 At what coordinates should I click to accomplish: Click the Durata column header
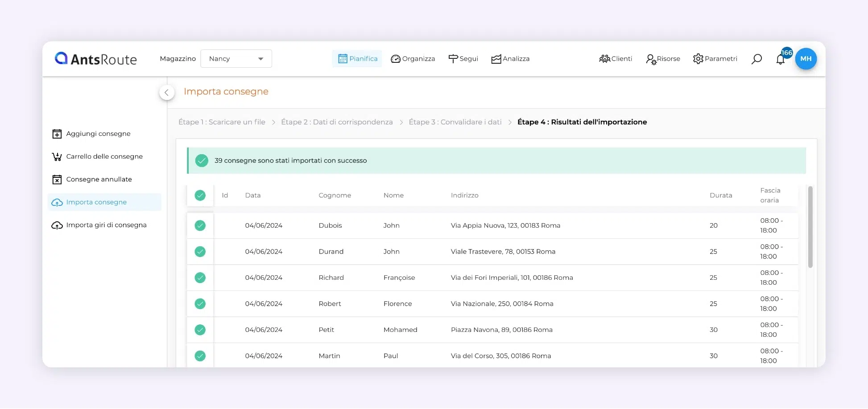pyautogui.click(x=721, y=196)
